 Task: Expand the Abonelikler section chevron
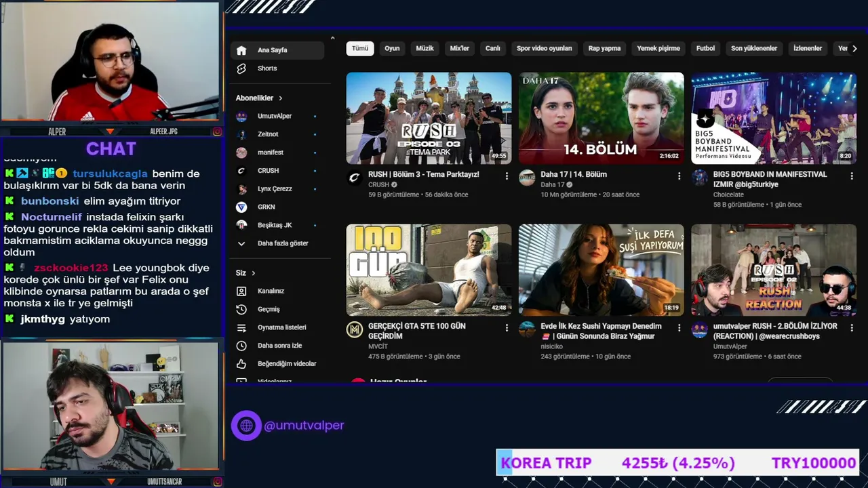(280, 98)
